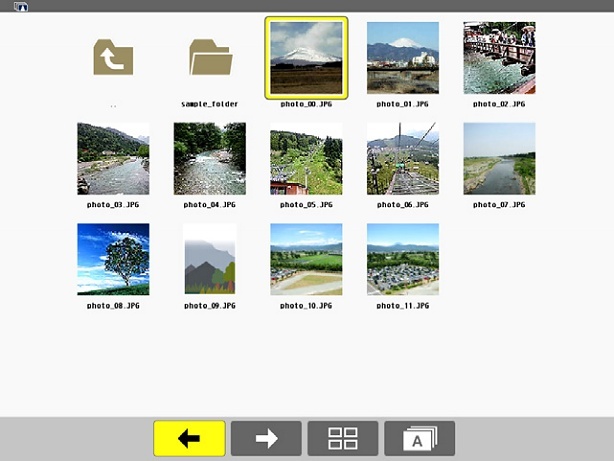Click the photo_08.JPG file name
This screenshot has width=614, height=461.
(113, 306)
